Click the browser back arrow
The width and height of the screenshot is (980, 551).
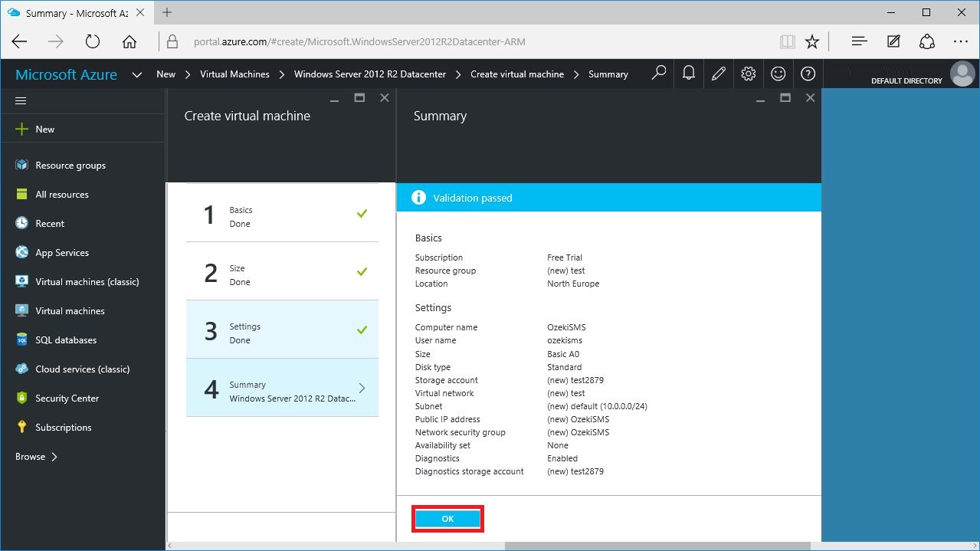[19, 41]
